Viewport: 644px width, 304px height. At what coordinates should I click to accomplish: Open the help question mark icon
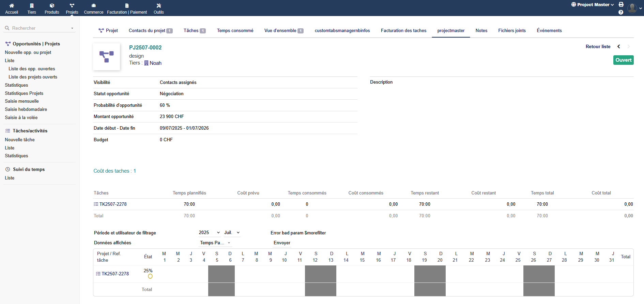[621, 12]
